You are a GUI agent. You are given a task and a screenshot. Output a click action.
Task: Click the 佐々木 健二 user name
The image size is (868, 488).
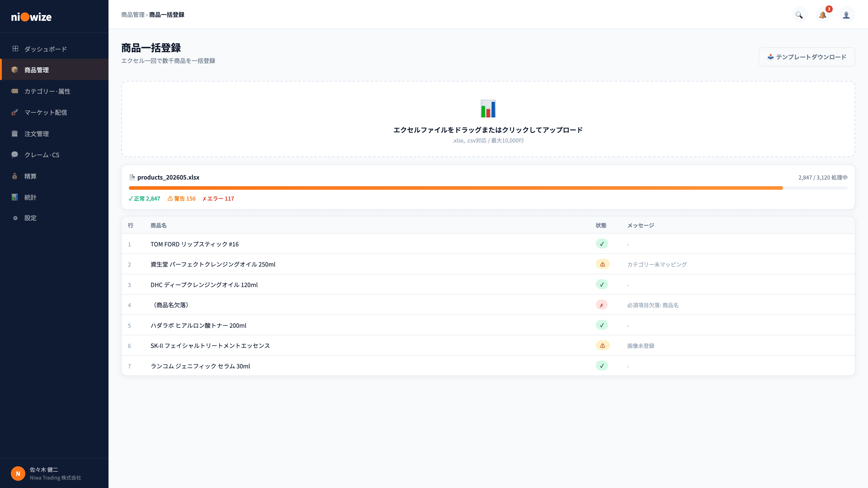pyautogui.click(x=44, y=470)
